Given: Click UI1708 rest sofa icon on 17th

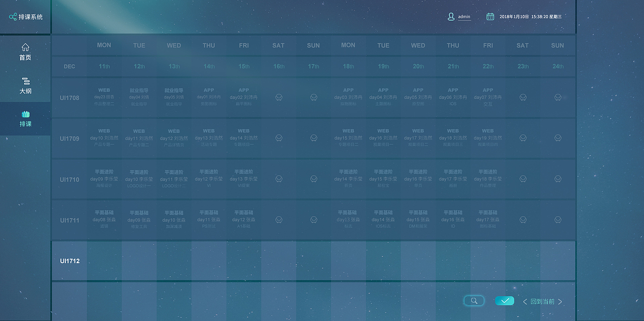Looking at the screenshot, I should [313, 97].
